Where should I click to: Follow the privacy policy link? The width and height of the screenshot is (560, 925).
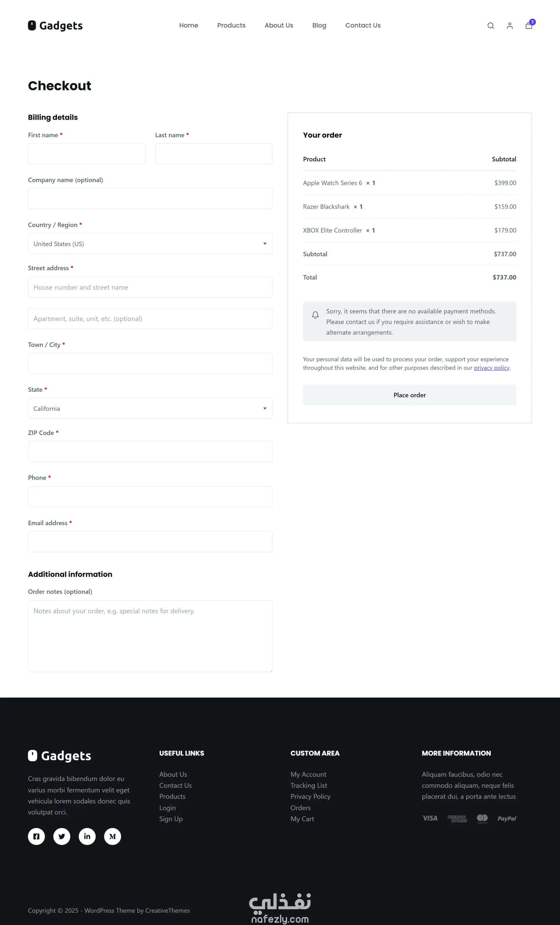click(491, 368)
